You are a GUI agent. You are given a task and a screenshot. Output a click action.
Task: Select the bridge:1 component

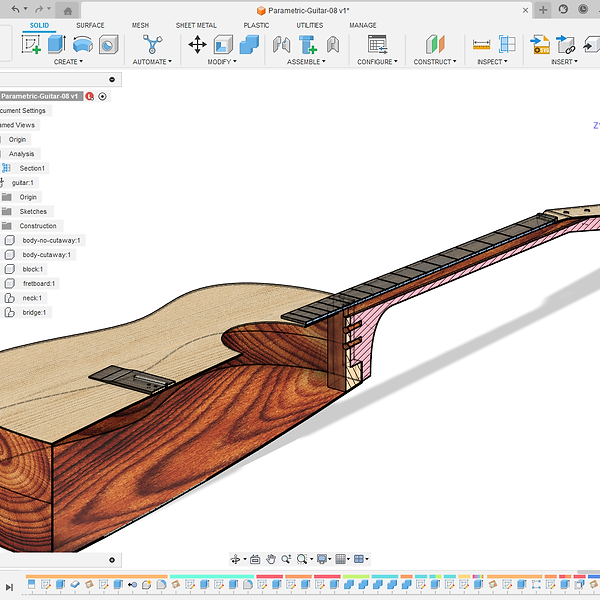coord(34,313)
